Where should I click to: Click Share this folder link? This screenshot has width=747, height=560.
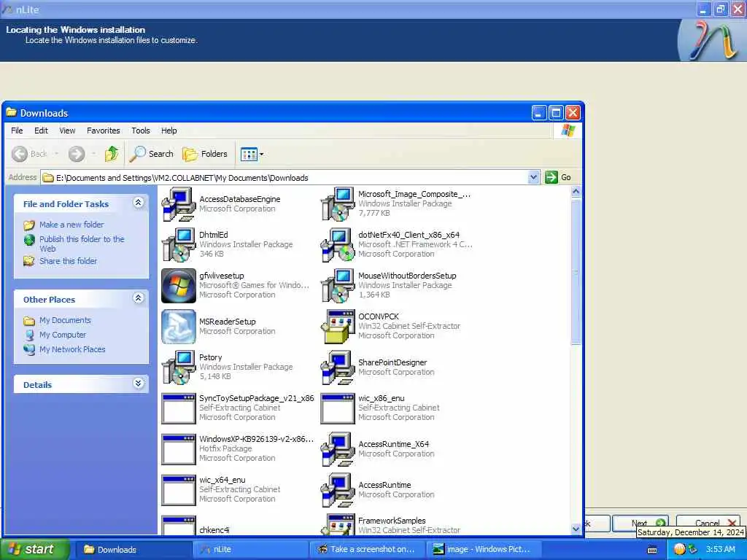68,261
